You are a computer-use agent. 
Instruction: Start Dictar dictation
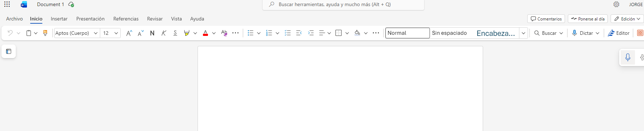point(582,33)
